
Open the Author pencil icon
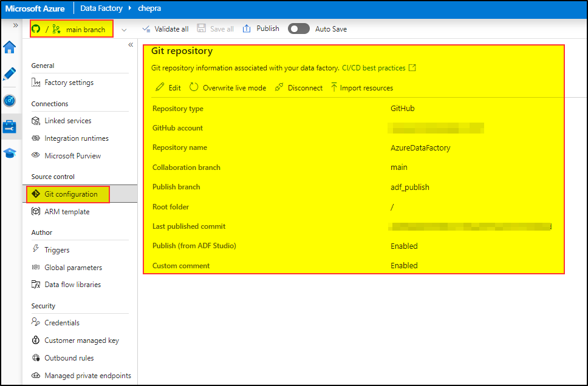pyautogui.click(x=9, y=74)
